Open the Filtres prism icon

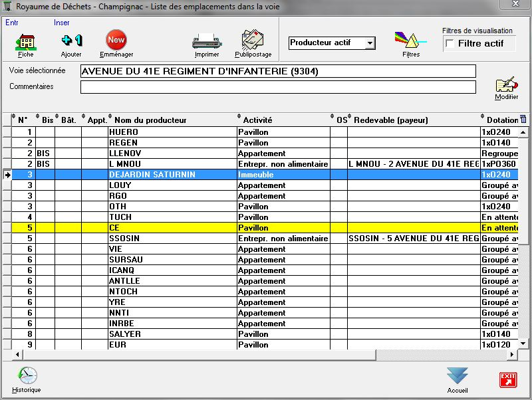point(410,42)
